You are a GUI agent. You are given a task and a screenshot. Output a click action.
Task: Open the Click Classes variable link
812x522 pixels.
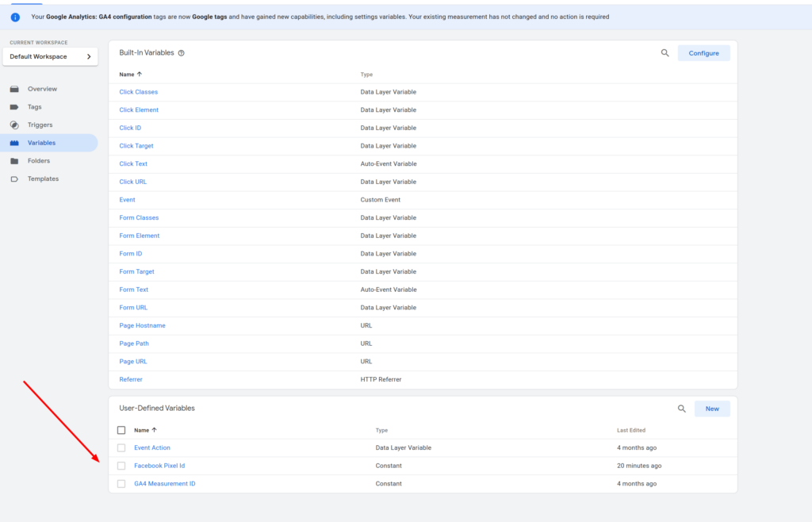point(139,92)
